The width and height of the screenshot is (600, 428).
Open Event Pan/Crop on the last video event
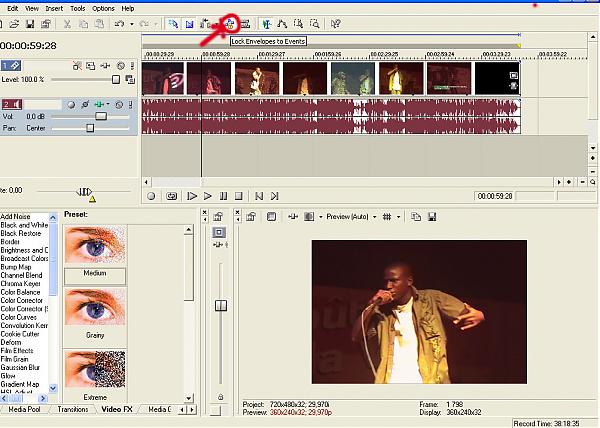[514, 76]
